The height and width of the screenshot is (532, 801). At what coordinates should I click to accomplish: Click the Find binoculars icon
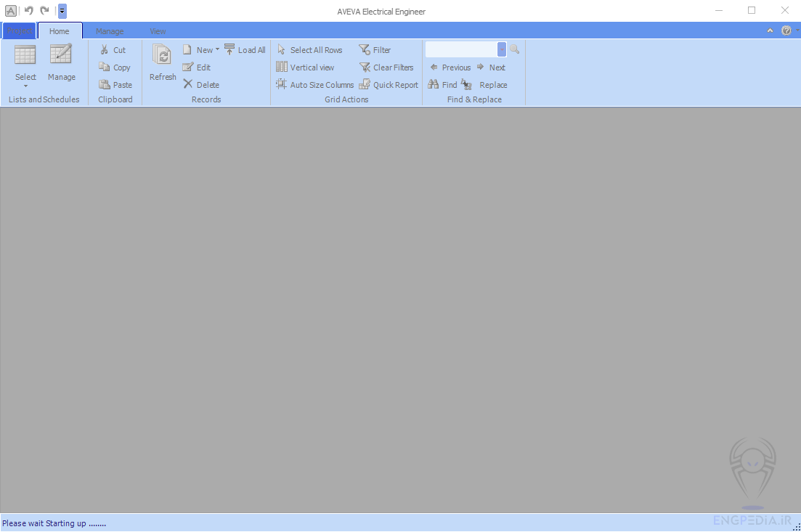434,84
